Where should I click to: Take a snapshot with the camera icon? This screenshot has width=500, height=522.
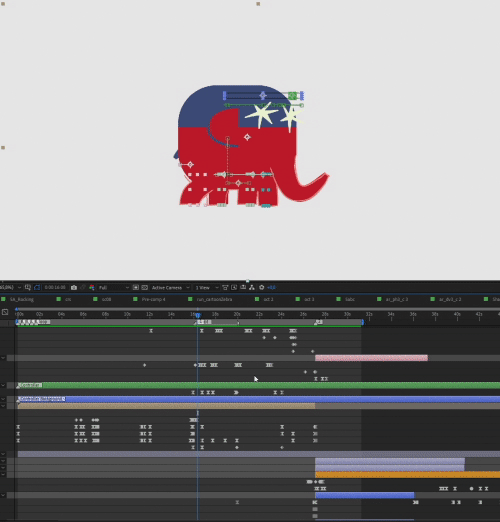coord(74,287)
